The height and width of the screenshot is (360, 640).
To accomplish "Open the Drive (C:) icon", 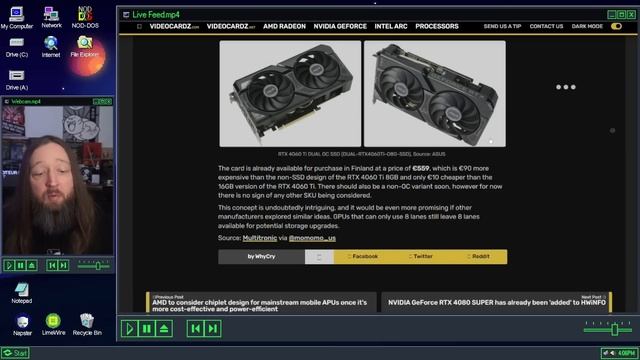I will (17, 48).
